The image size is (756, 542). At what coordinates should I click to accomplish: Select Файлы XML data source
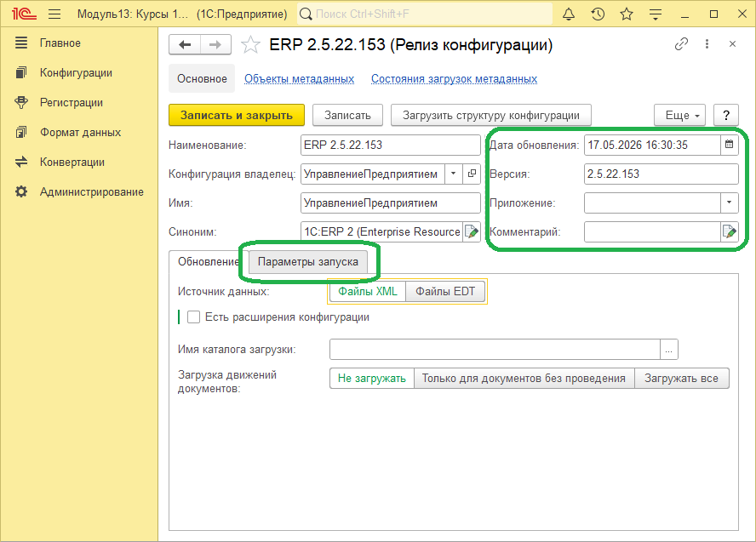coord(368,292)
